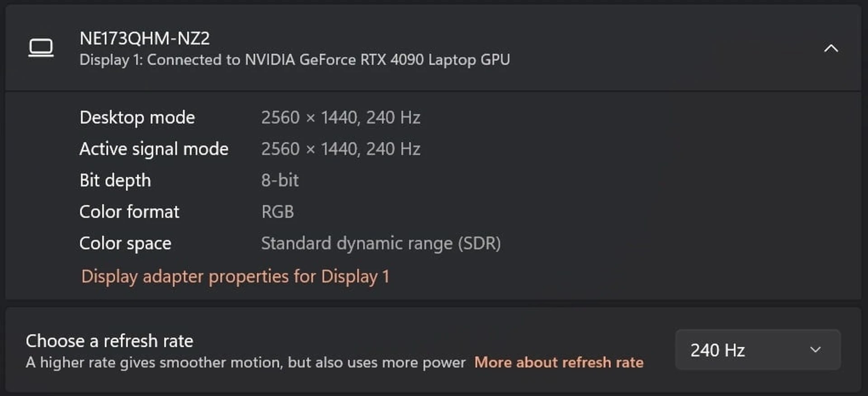Open Display adapter properties for Display 1
The image size is (868, 396).
[x=235, y=276]
